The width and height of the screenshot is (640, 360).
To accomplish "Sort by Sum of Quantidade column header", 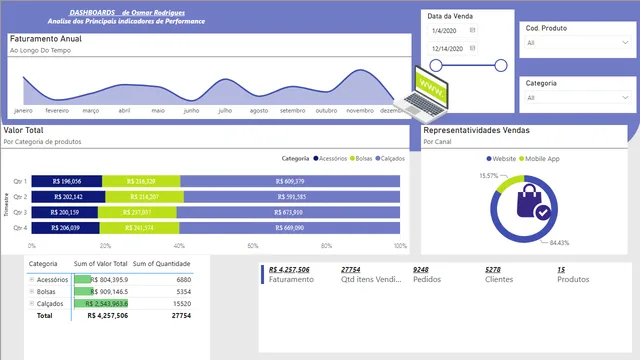I will (162, 264).
